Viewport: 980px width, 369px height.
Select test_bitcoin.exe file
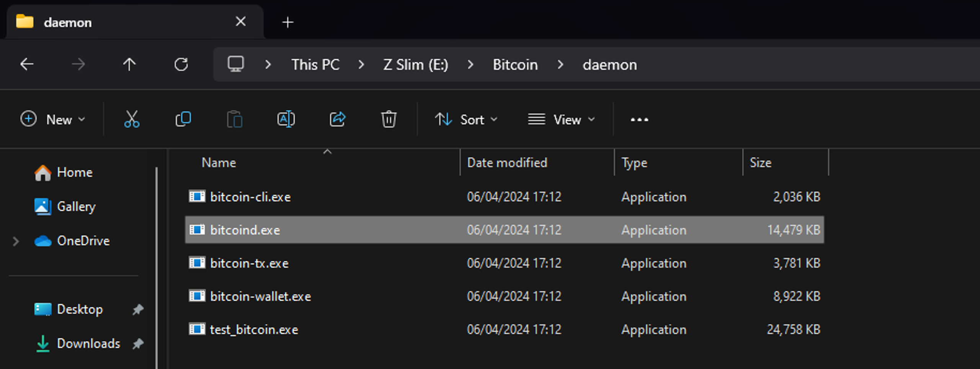(505, 329)
